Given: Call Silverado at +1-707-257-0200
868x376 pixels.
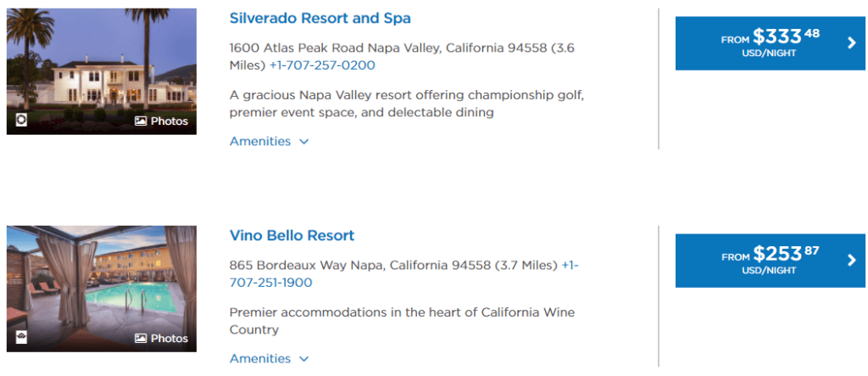Looking at the screenshot, I should pyautogui.click(x=322, y=65).
